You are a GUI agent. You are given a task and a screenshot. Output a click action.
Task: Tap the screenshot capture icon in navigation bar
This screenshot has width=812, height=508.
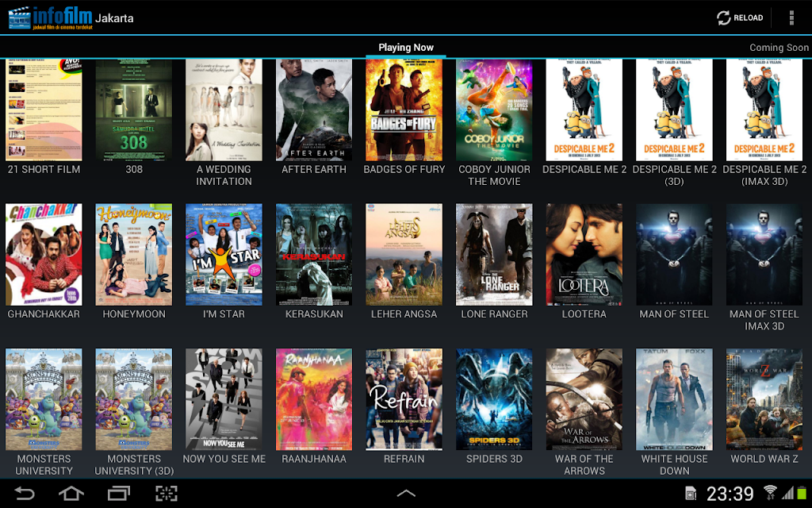pos(167,493)
